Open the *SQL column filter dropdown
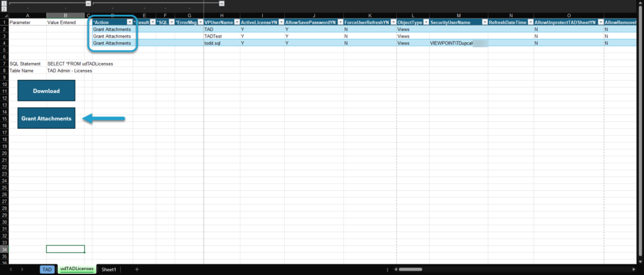644x275 pixels. click(x=172, y=22)
